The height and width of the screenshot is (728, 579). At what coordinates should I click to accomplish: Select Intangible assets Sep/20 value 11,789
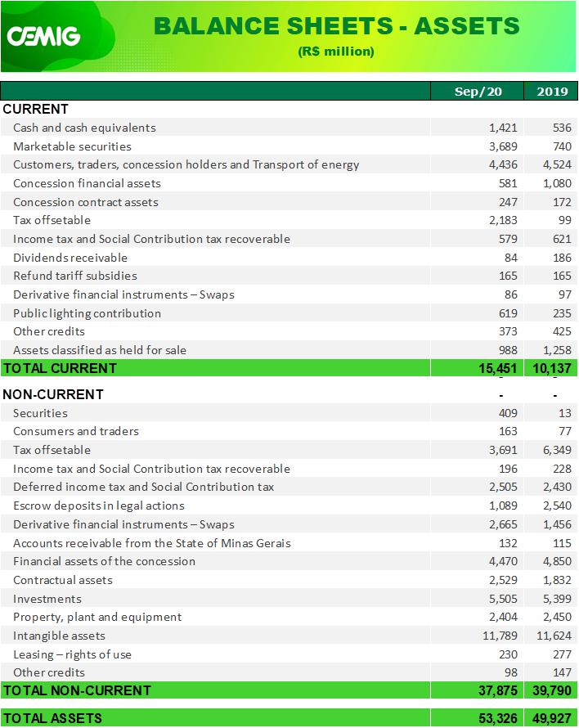pos(500,636)
